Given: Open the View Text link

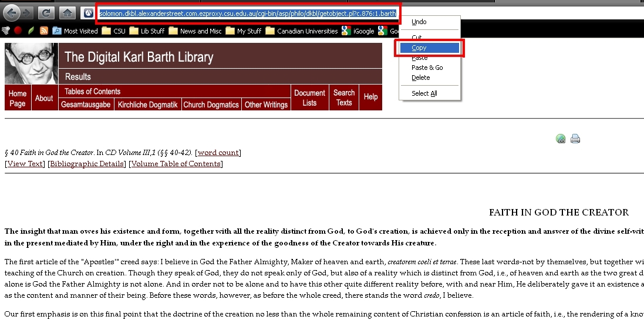Looking at the screenshot, I should click(25, 164).
